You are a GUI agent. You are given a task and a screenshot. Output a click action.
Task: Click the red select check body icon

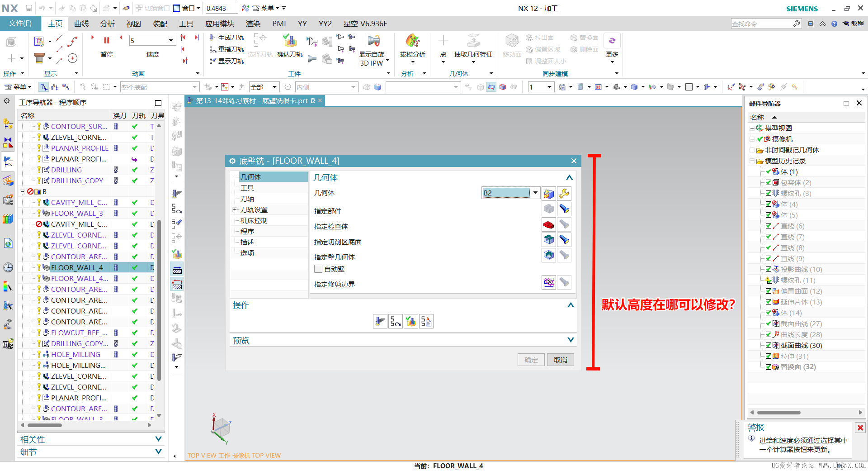[549, 224]
